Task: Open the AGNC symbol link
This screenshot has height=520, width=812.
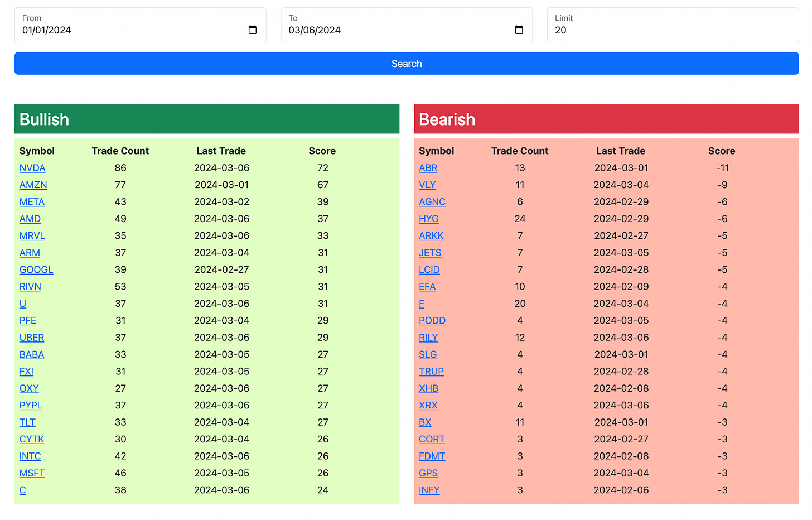Action: (432, 202)
